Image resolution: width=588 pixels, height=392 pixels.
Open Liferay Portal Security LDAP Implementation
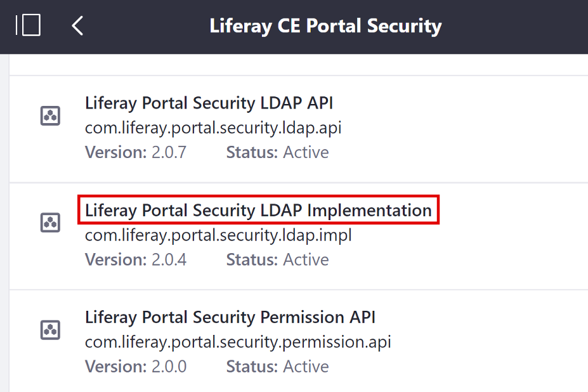coord(258,210)
